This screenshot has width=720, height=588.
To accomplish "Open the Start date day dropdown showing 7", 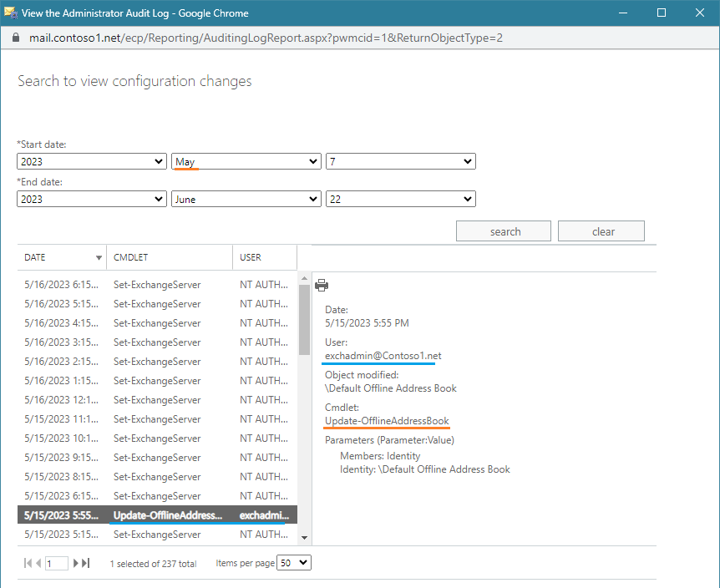I will [401, 161].
